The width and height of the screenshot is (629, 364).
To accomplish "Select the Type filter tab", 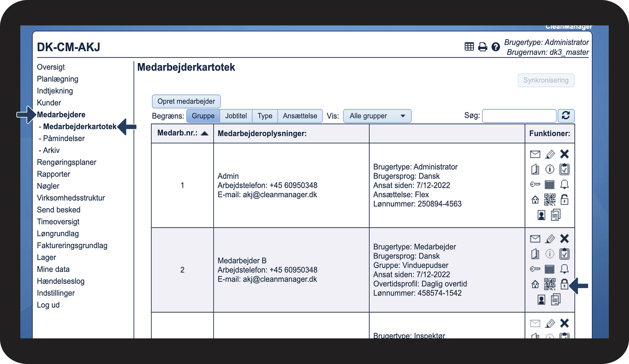I will coord(265,116).
